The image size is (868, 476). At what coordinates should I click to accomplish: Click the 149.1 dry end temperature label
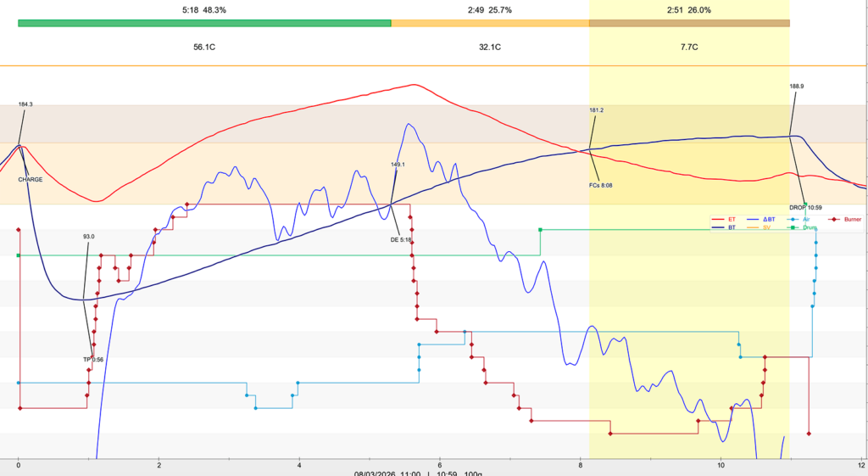(398, 165)
